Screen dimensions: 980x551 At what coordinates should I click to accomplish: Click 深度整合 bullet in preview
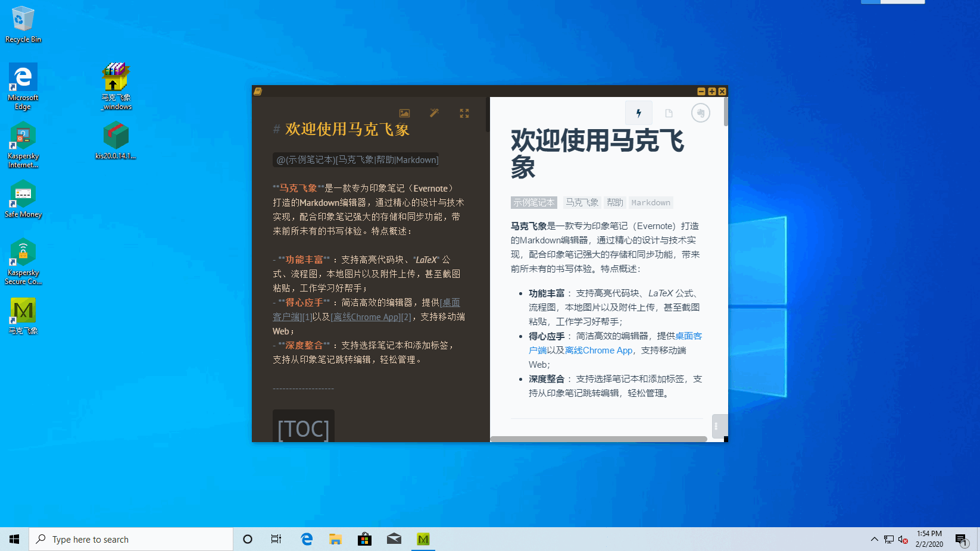coord(547,379)
